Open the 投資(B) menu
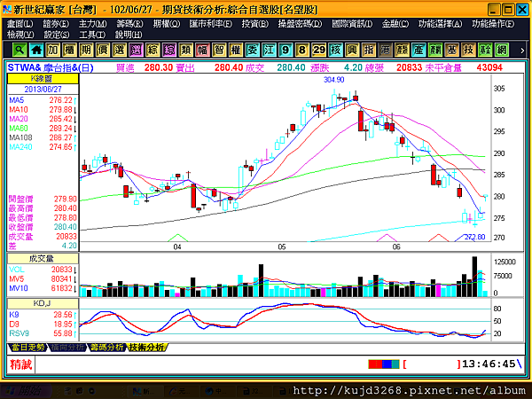 [254, 24]
